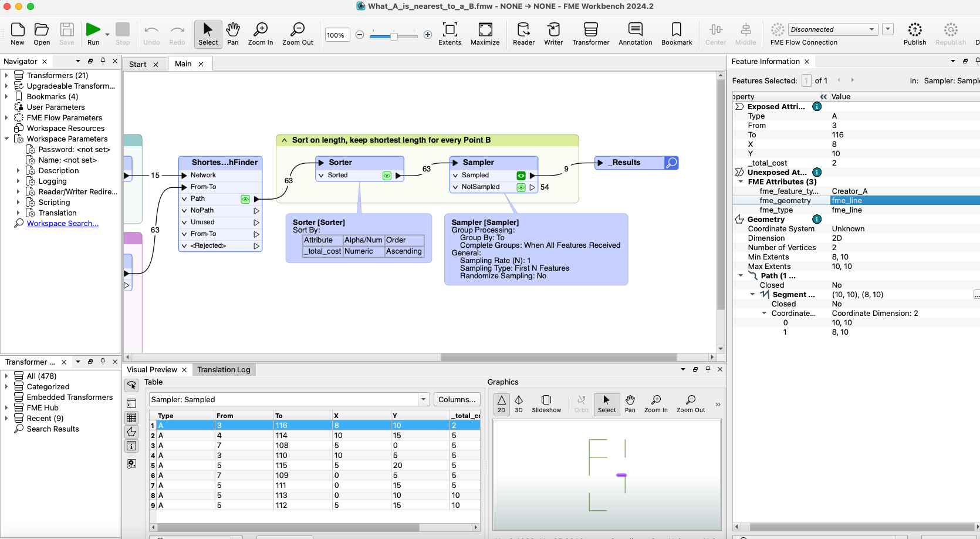The width and height of the screenshot is (980, 539).
Task: Click the Maximize canvas icon
Action: [x=485, y=34]
